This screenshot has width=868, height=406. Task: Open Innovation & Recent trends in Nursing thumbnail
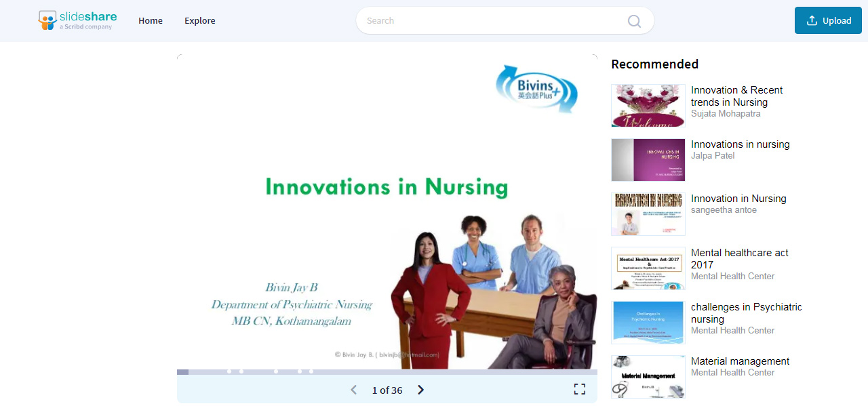(x=648, y=106)
